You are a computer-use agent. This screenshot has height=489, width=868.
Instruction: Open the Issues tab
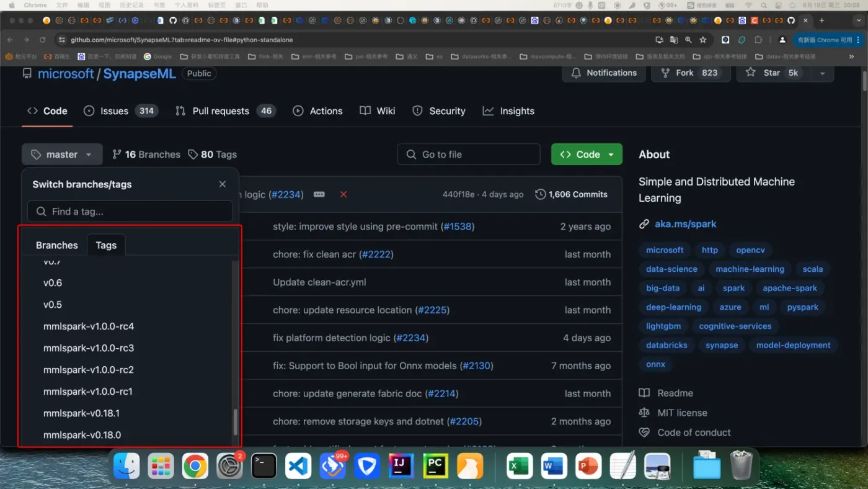(x=121, y=111)
